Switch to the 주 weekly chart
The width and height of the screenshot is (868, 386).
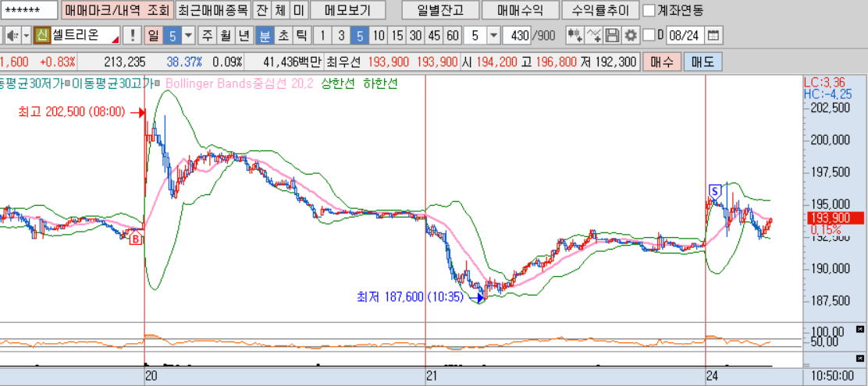point(208,36)
